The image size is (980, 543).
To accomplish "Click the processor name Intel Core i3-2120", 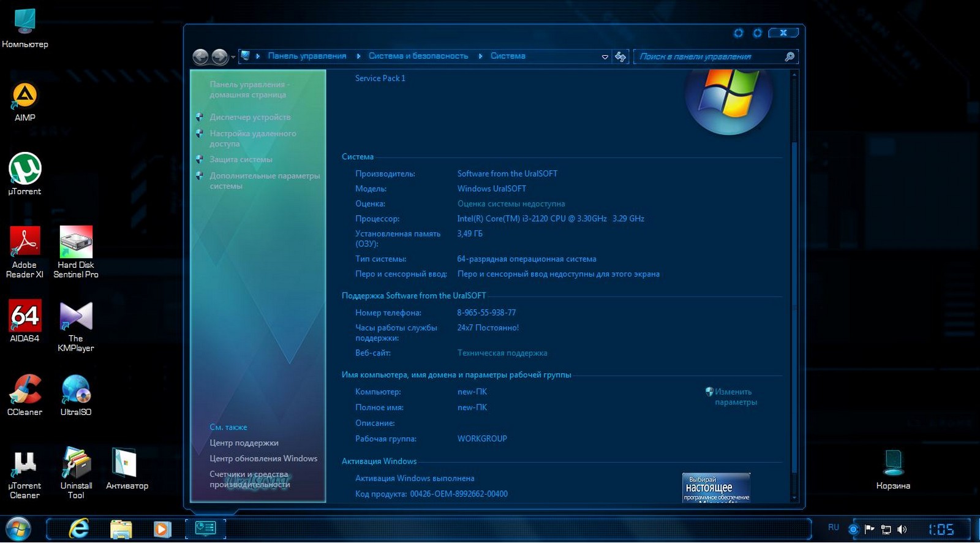I will coord(551,218).
